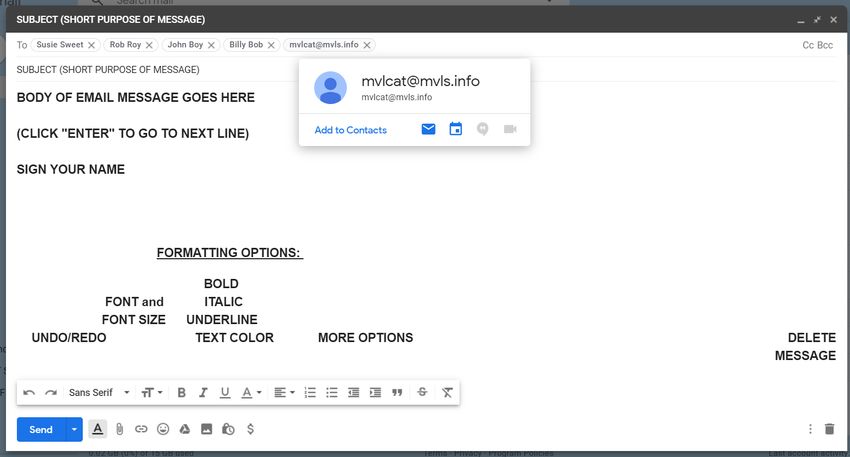This screenshot has width=850, height=457.
Task: Toggle the formatting options bar
Action: (98, 429)
